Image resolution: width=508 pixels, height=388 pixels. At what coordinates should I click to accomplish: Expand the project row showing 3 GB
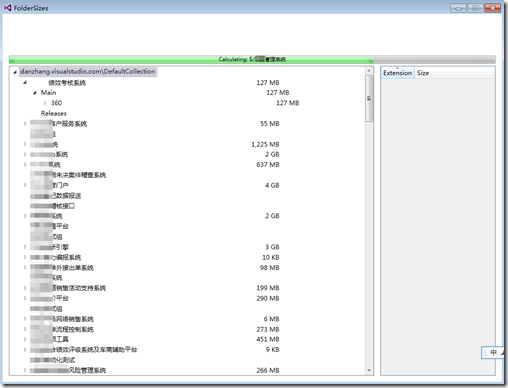click(x=25, y=247)
